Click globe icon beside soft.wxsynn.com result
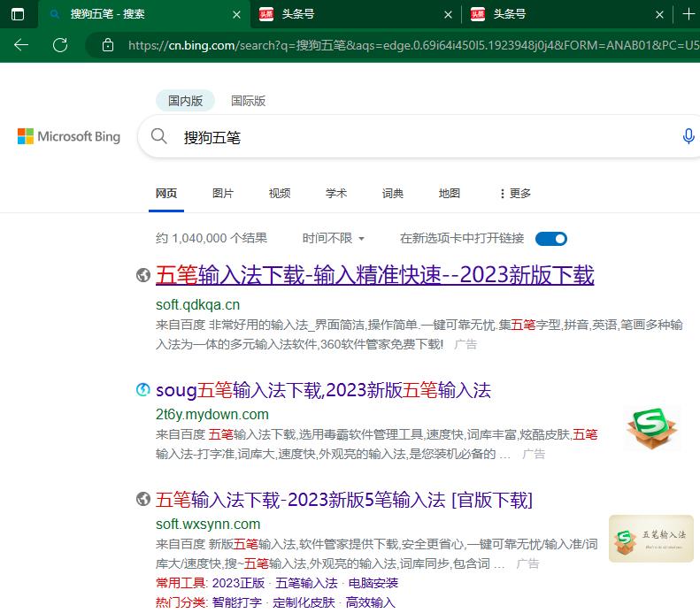This screenshot has height=613, width=700. pyautogui.click(x=143, y=499)
